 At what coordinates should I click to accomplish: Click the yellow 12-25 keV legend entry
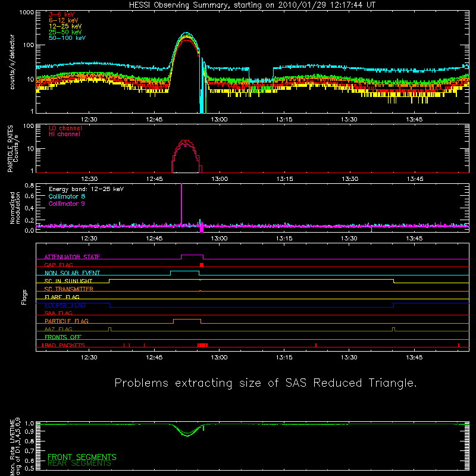(65, 26)
